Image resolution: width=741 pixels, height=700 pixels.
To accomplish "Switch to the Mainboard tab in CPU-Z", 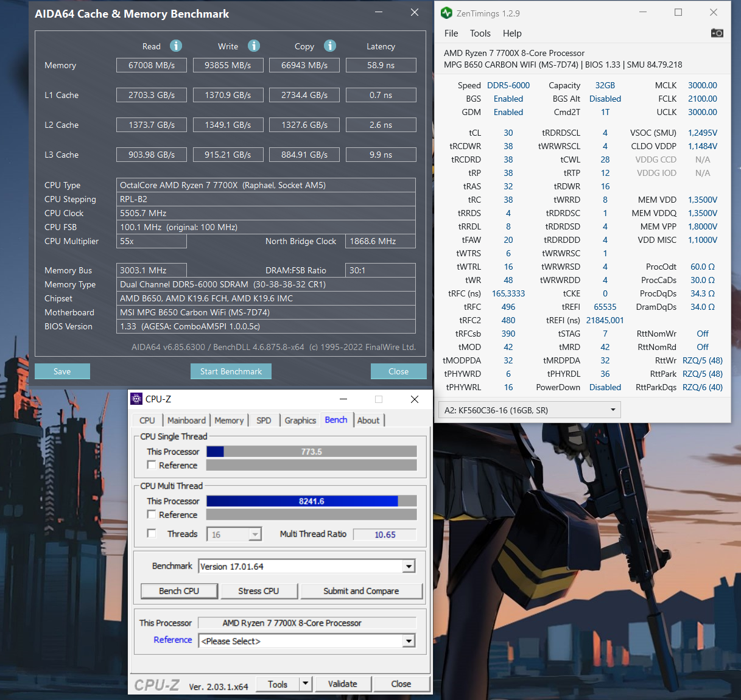I will 186,421.
